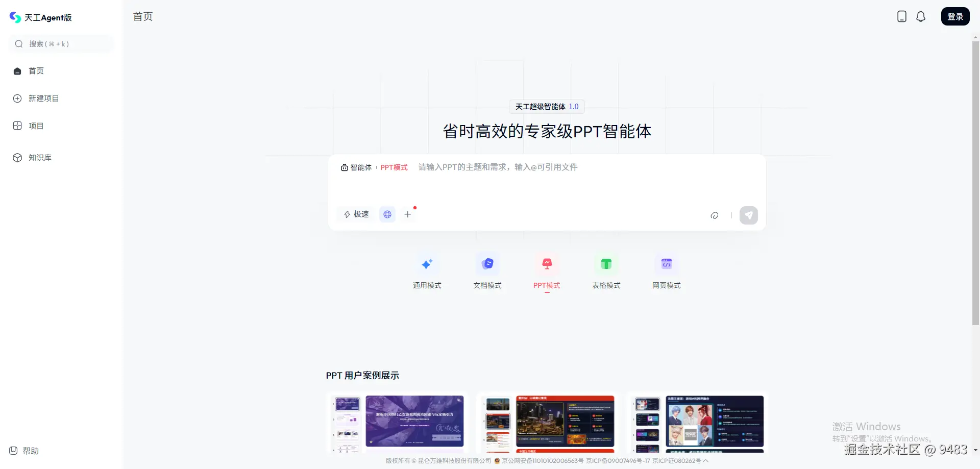Open the 极速 speed dropdown

coord(356,214)
